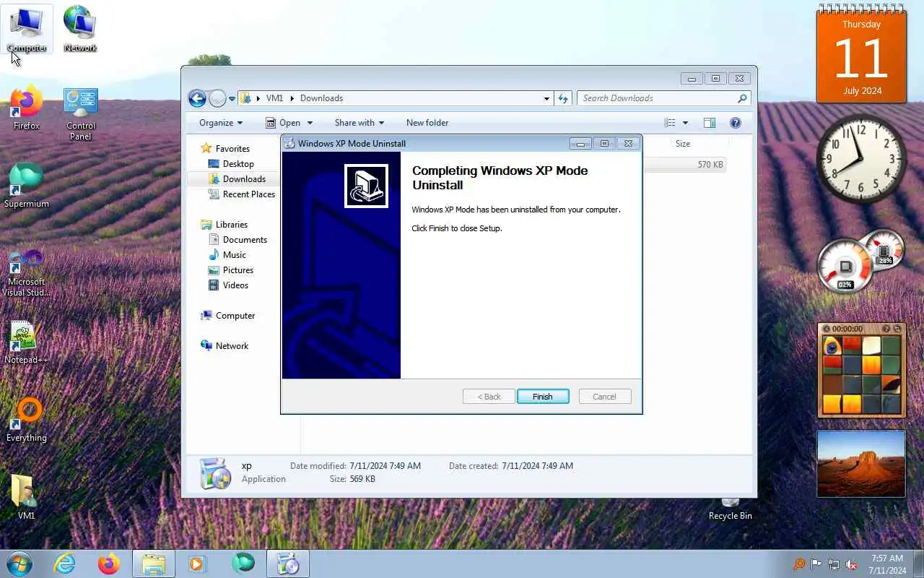Click Finish to close Setup

[543, 397]
